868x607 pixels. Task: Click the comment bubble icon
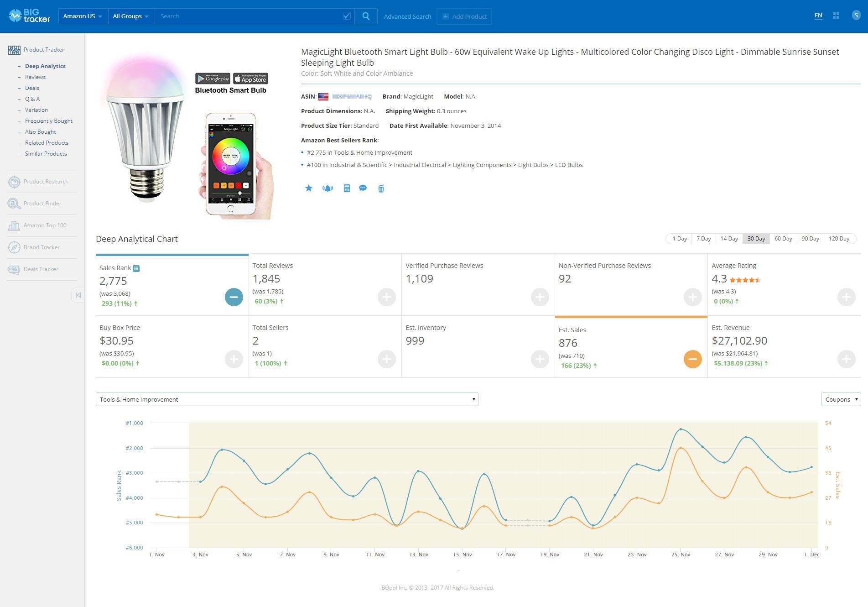point(363,188)
